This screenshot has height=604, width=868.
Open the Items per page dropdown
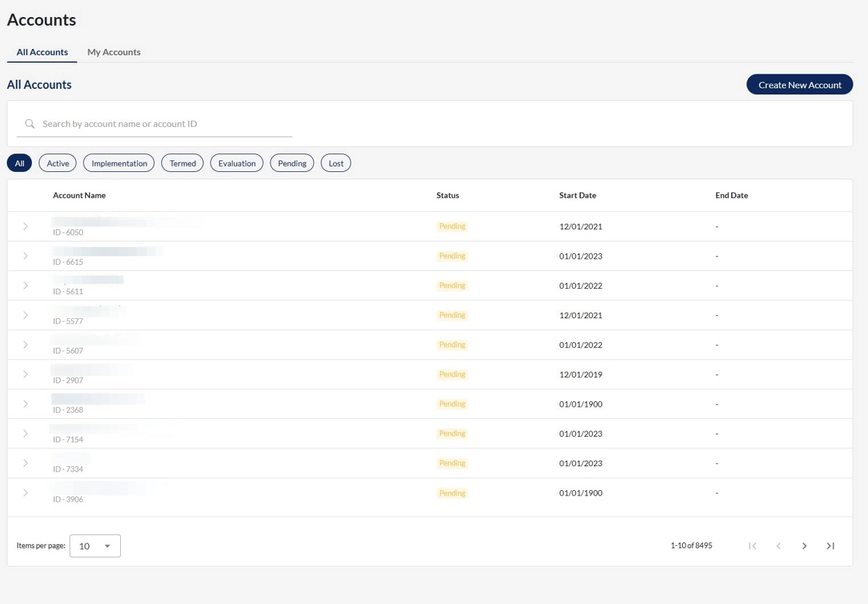click(x=95, y=546)
